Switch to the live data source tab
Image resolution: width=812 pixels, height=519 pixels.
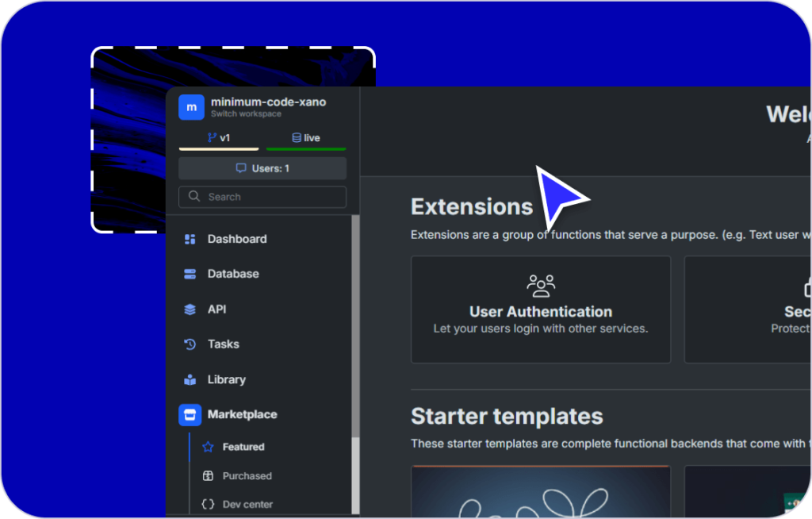[306, 138]
